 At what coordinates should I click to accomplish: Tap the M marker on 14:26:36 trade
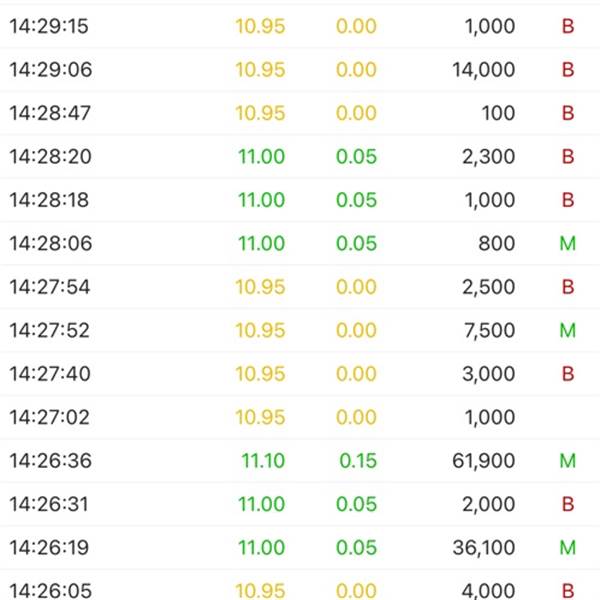[x=567, y=461]
